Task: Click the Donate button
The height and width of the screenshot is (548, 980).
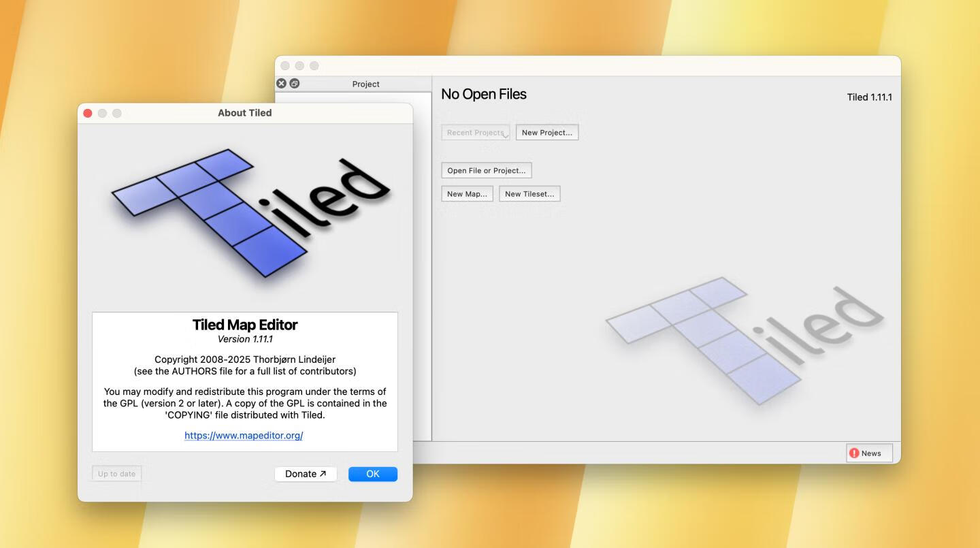Action: [306, 474]
